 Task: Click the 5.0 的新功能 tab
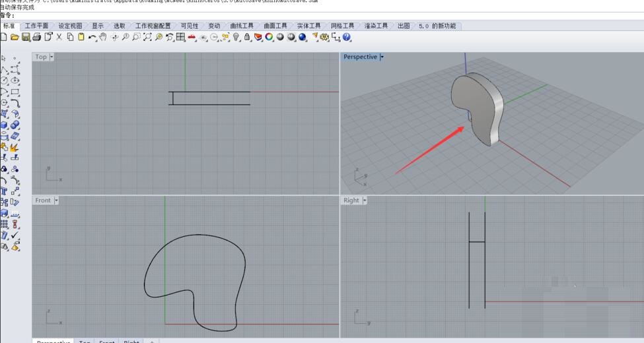[x=438, y=26]
